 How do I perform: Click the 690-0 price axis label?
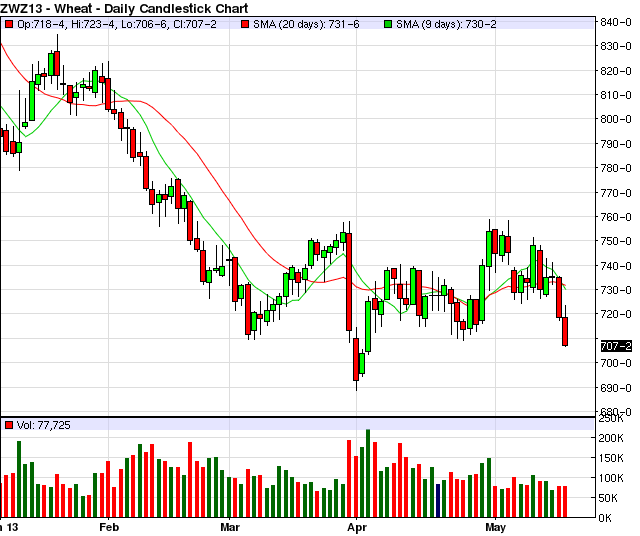pos(616,387)
